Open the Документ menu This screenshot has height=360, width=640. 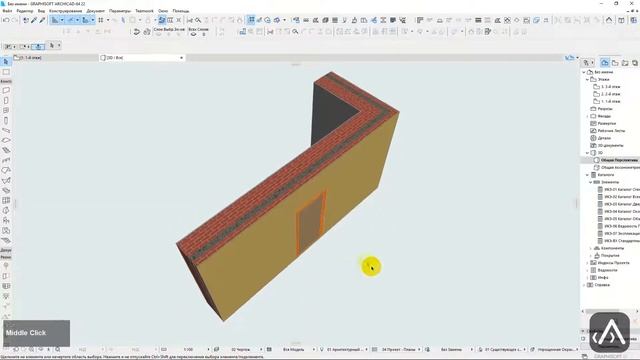(x=96, y=11)
